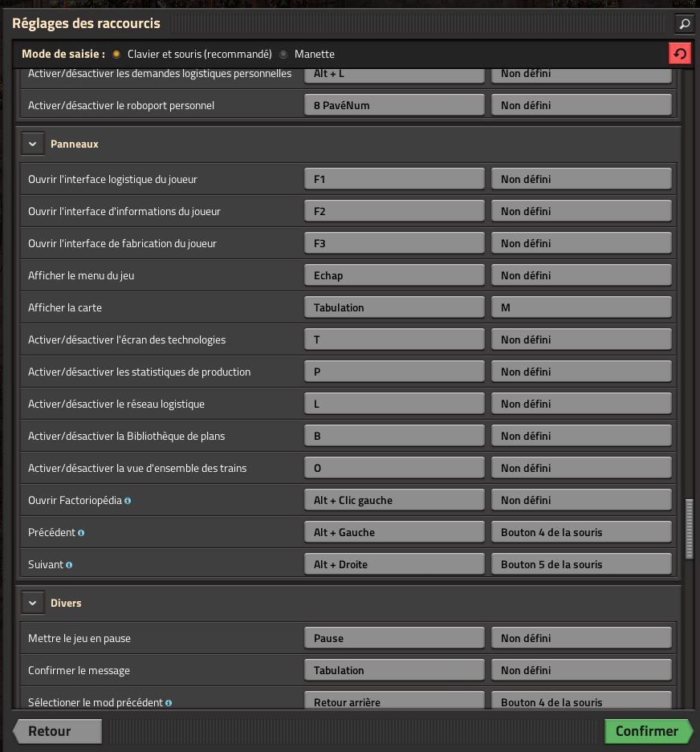Change the Pause key binding
Screen dimensions: 700x752
(x=394, y=638)
